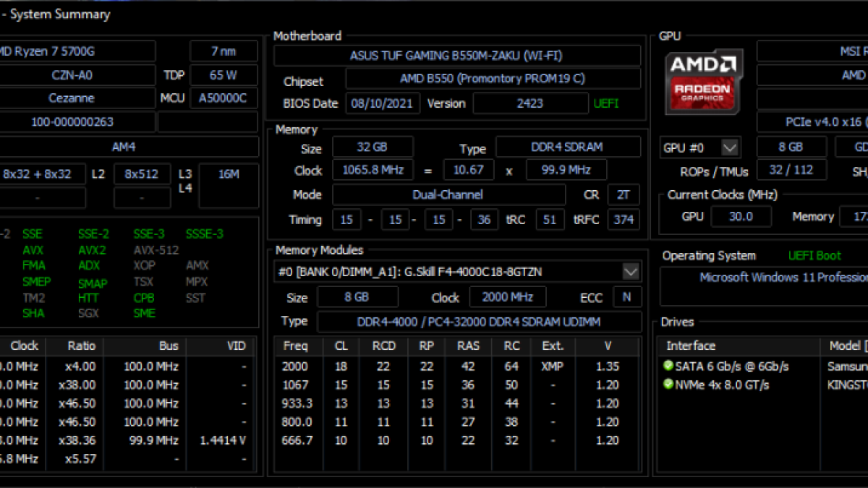Click the SMEP feature flag
This screenshot has height=488, width=868.
[x=37, y=282]
